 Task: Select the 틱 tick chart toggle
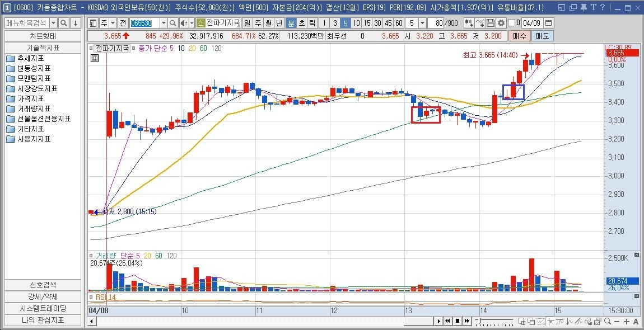coord(312,23)
